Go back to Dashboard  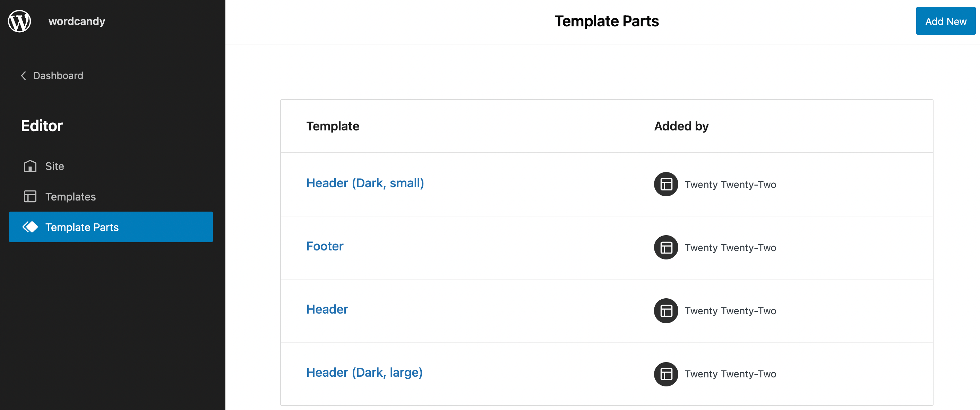[x=58, y=76]
